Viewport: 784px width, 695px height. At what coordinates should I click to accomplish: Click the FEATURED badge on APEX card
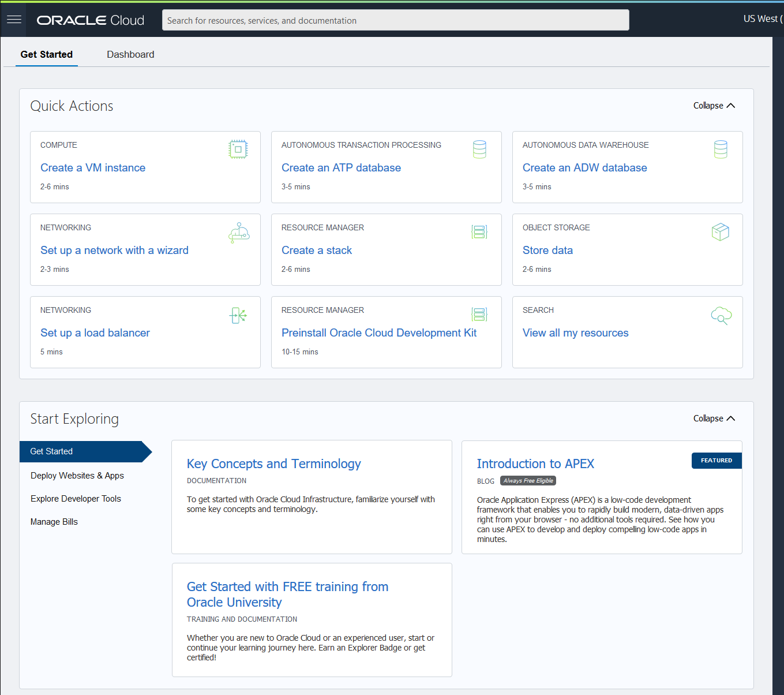click(x=717, y=461)
